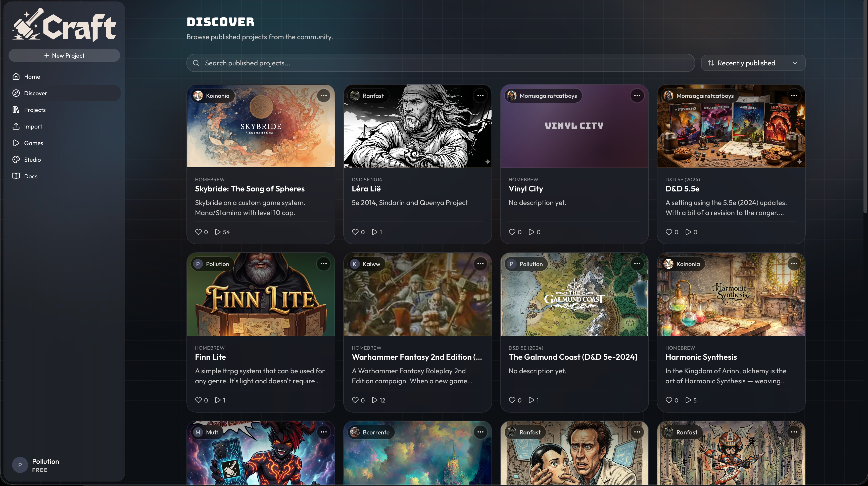The height and width of the screenshot is (486, 868).
Task: Like the Skybride: The Song of Spheres project
Action: (199, 232)
